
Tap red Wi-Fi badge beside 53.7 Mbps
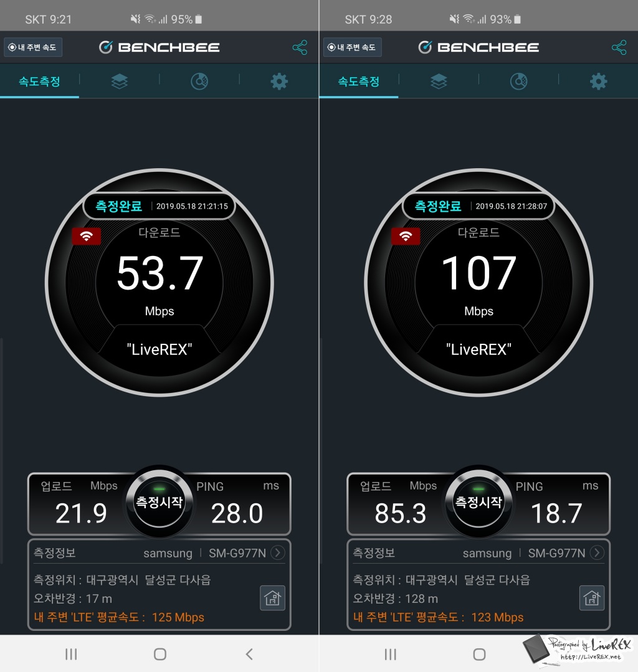(x=86, y=235)
